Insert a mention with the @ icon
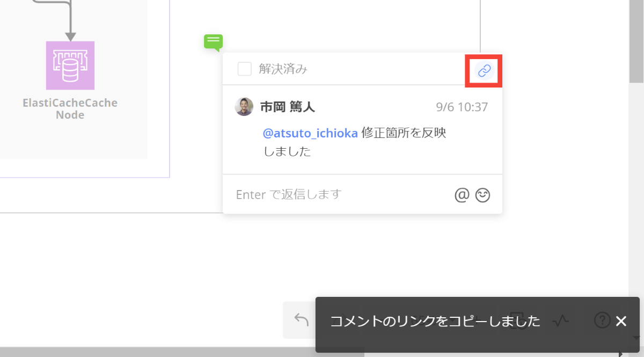644x357 pixels. point(462,195)
